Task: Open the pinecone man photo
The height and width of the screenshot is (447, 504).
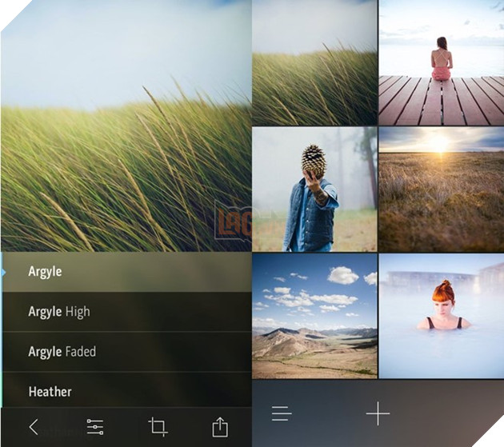Action: [x=314, y=190]
